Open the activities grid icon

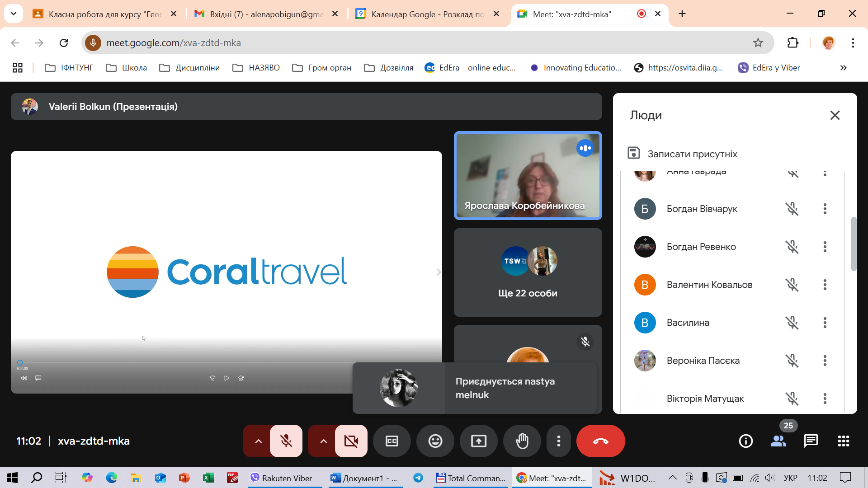click(x=843, y=441)
